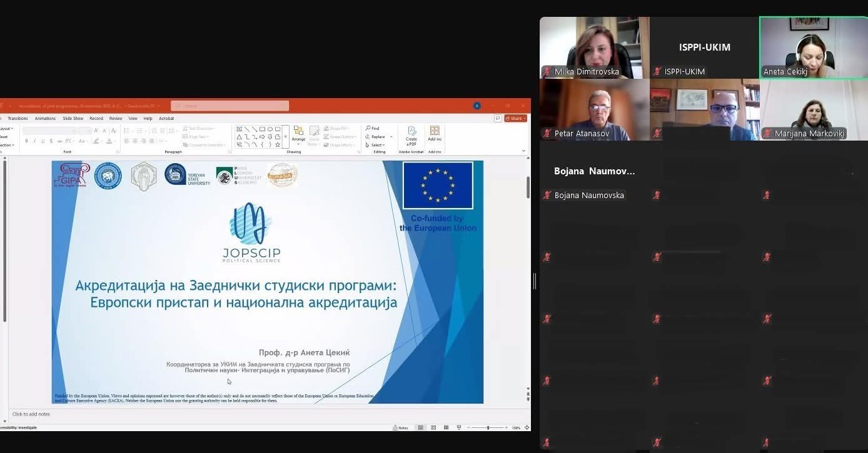Switch to Reading View in status bar
The image size is (868, 453).
446,427
